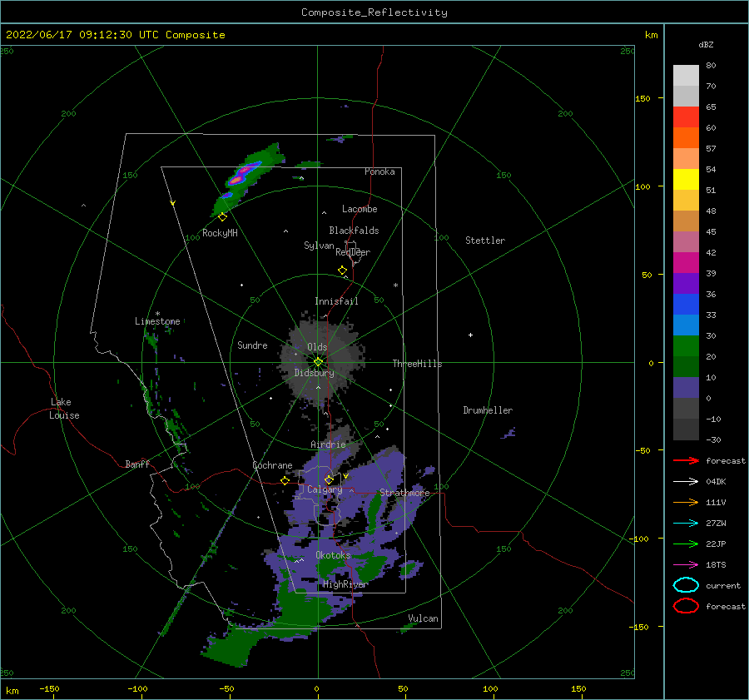Click the ThreeHills label
Image resolution: width=749 pixels, height=700 pixels.
[417, 364]
